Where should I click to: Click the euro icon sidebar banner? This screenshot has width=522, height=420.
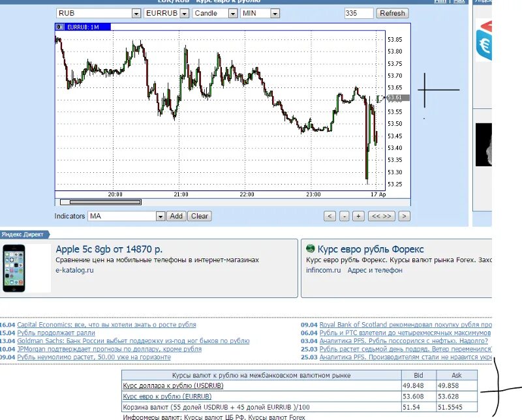484,41
